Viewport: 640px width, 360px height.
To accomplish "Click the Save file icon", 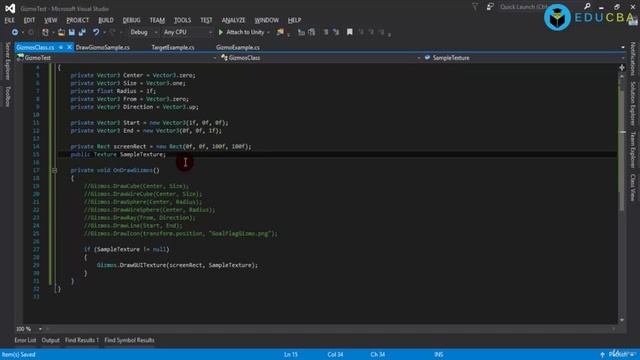I will (x=72, y=32).
